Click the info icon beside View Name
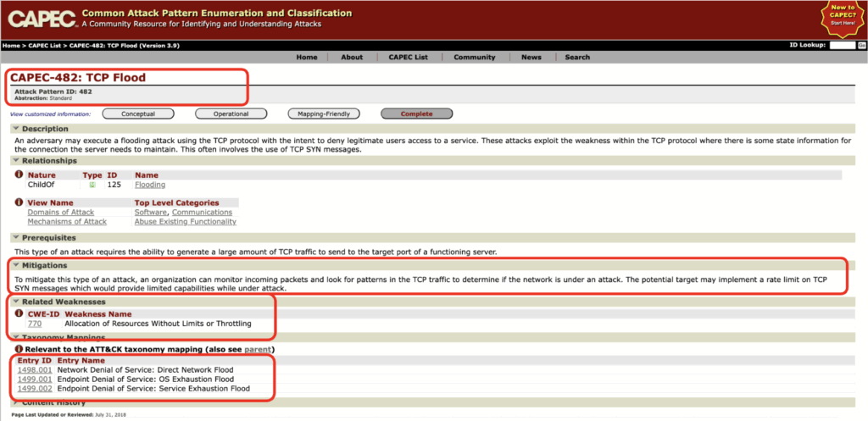The width and height of the screenshot is (868, 421). click(19, 203)
